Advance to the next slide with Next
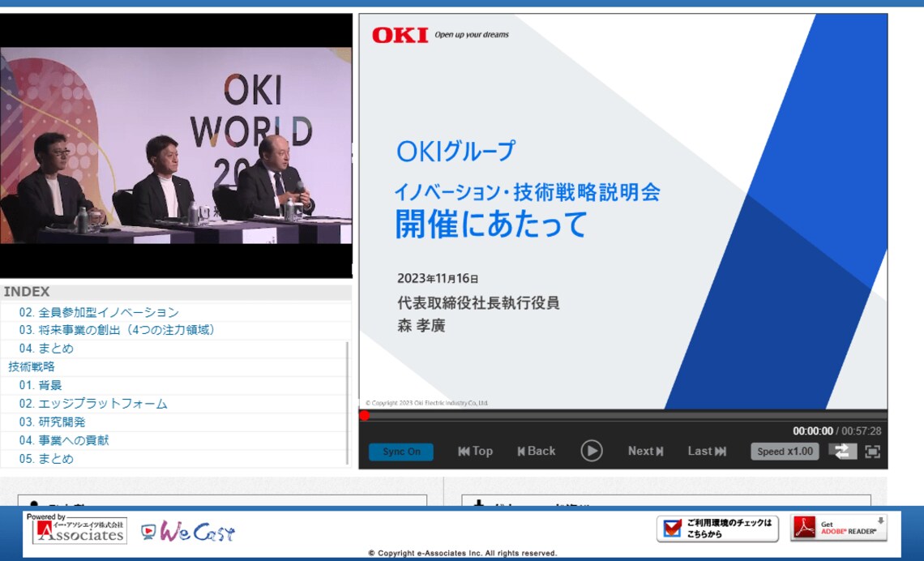 tap(644, 451)
